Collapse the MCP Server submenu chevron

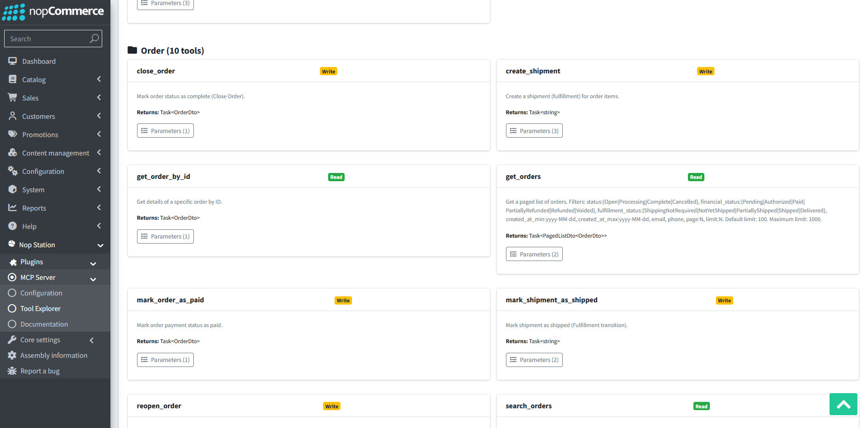[93, 279]
